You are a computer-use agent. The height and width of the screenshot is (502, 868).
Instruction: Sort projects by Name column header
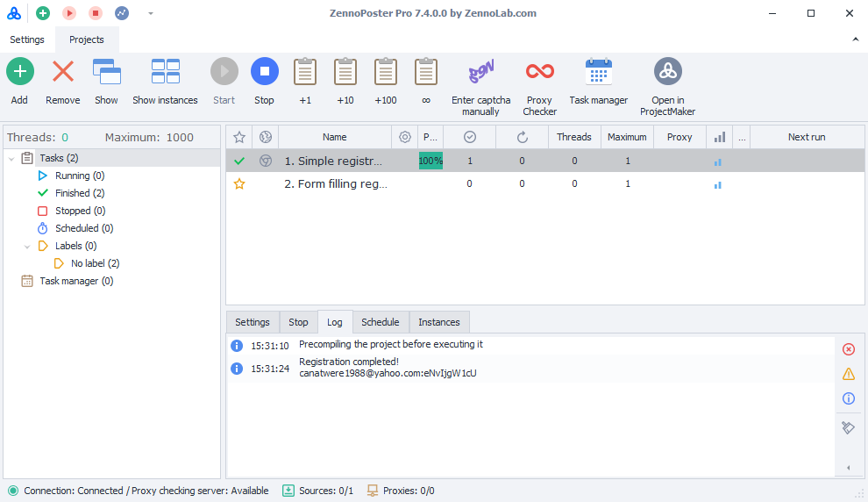[334, 137]
